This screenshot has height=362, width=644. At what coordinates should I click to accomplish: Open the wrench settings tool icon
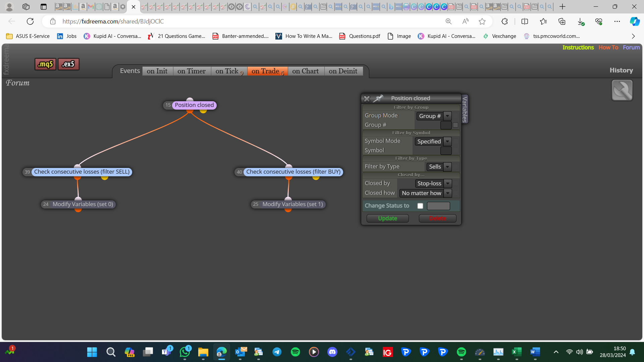[622, 90]
